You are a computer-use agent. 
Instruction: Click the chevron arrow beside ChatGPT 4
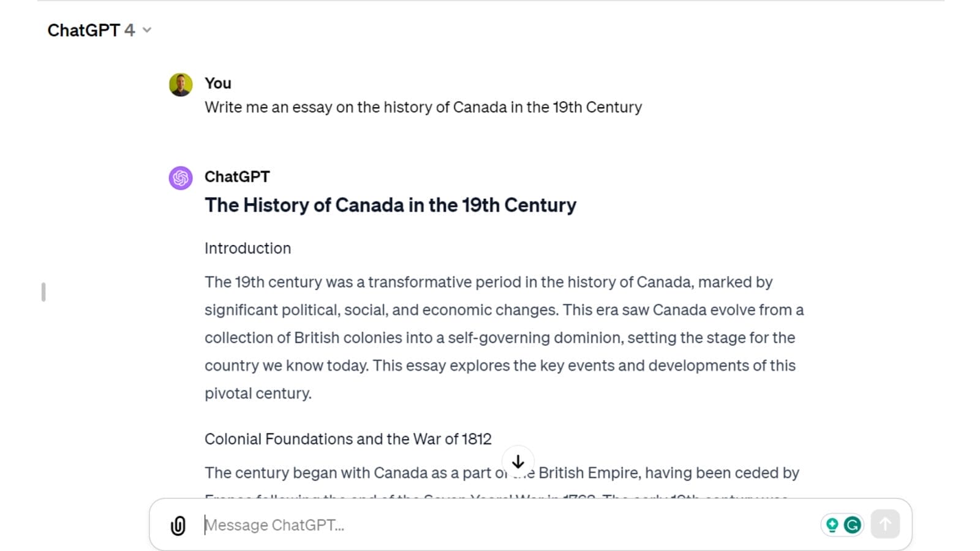point(147,30)
